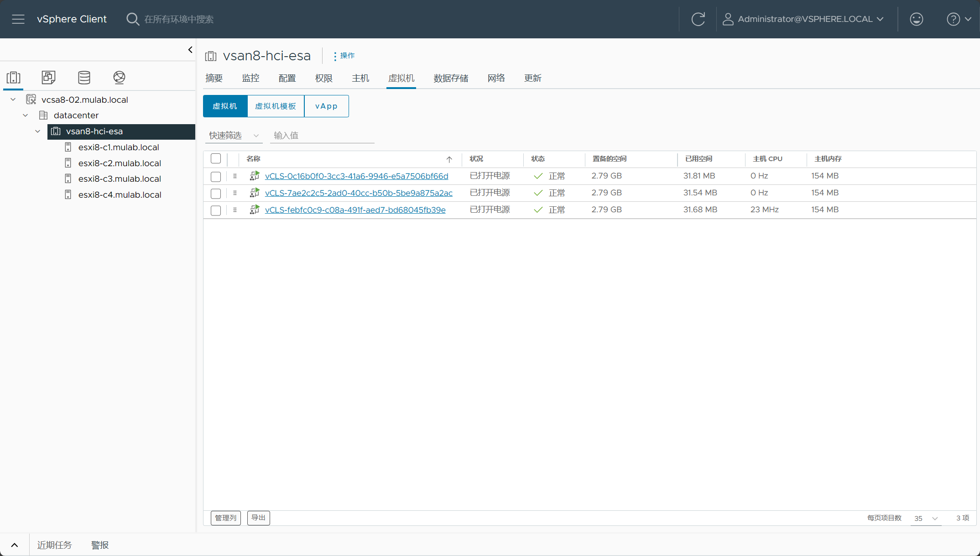Open the Recent Tasks tab (近期任务)

click(54, 545)
